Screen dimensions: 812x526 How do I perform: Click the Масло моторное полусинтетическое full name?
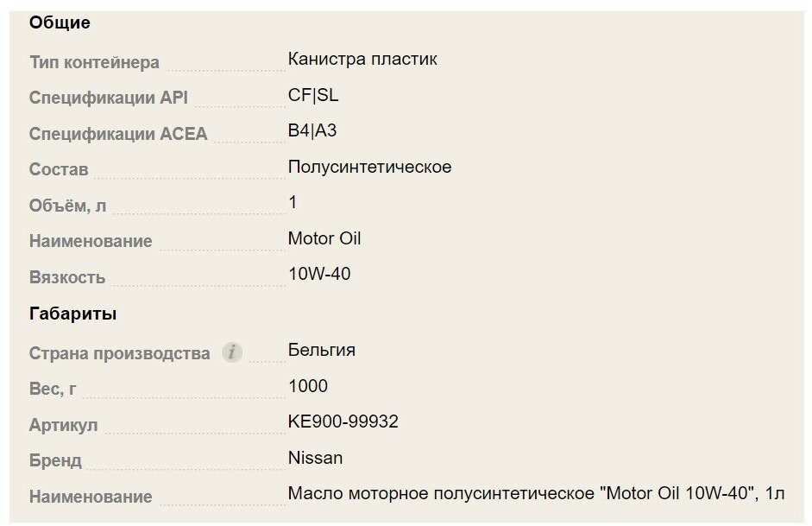point(537,493)
